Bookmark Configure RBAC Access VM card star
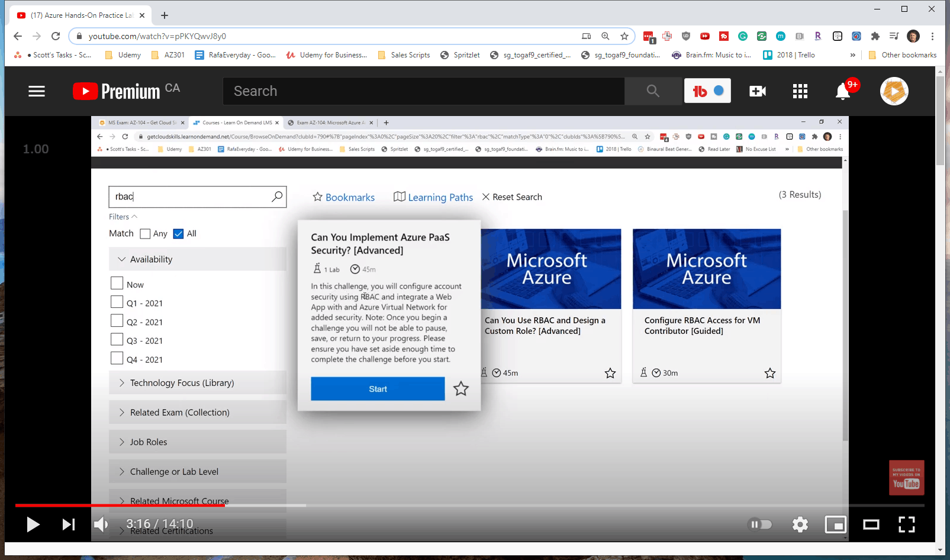This screenshot has height=560, width=950. pos(770,373)
